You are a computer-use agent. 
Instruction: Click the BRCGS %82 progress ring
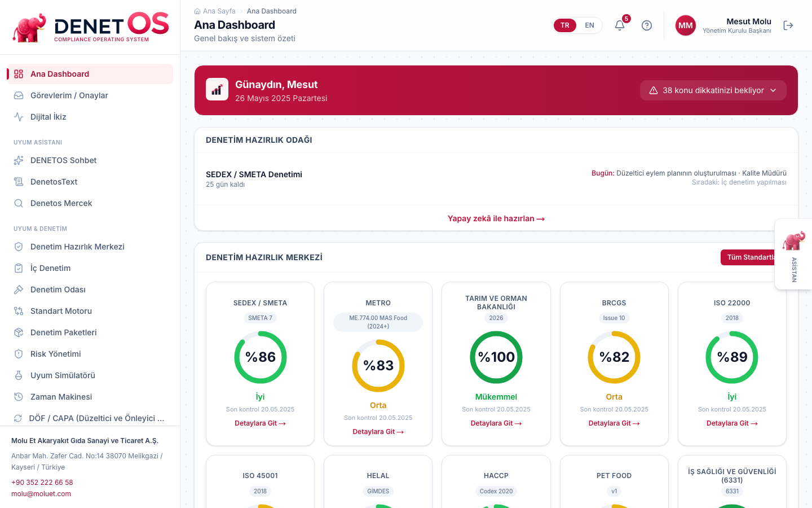[x=614, y=357]
